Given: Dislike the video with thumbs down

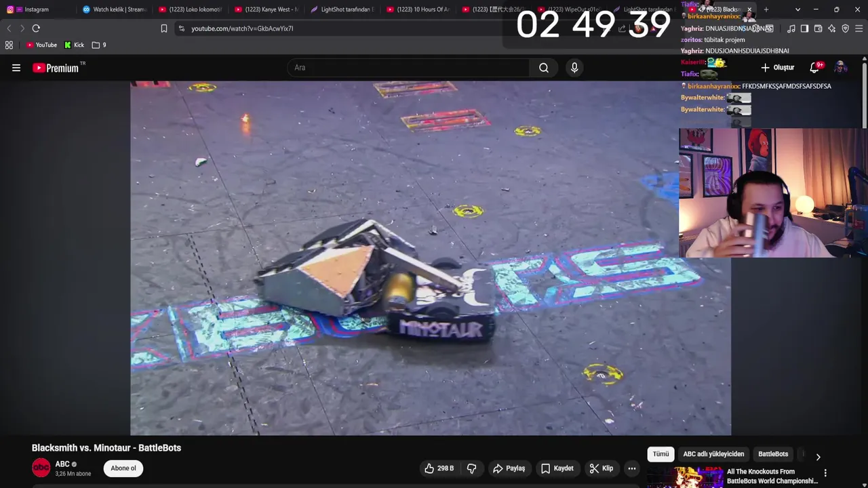Looking at the screenshot, I should click(x=472, y=468).
